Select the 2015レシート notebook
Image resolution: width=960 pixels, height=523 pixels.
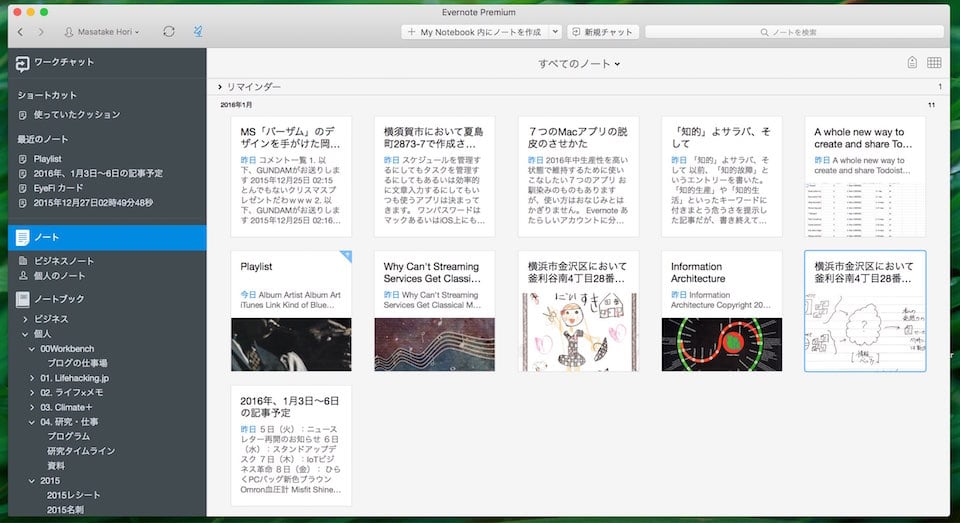(x=73, y=495)
